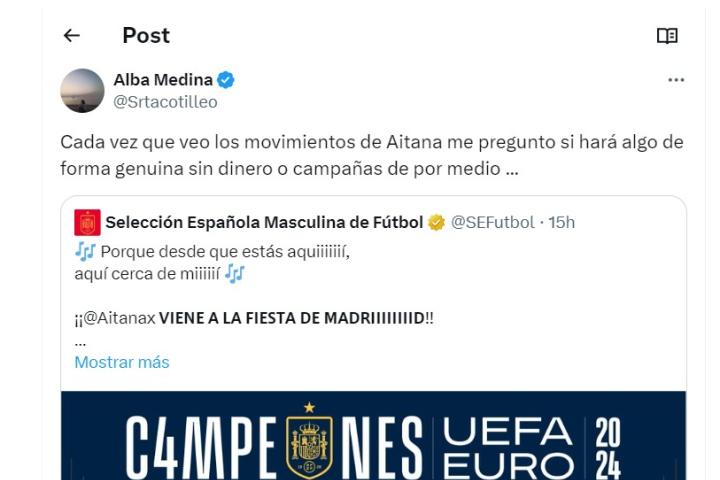Click the @Aitanax mention
This screenshot has width=720, height=480.
coord(122,318)
